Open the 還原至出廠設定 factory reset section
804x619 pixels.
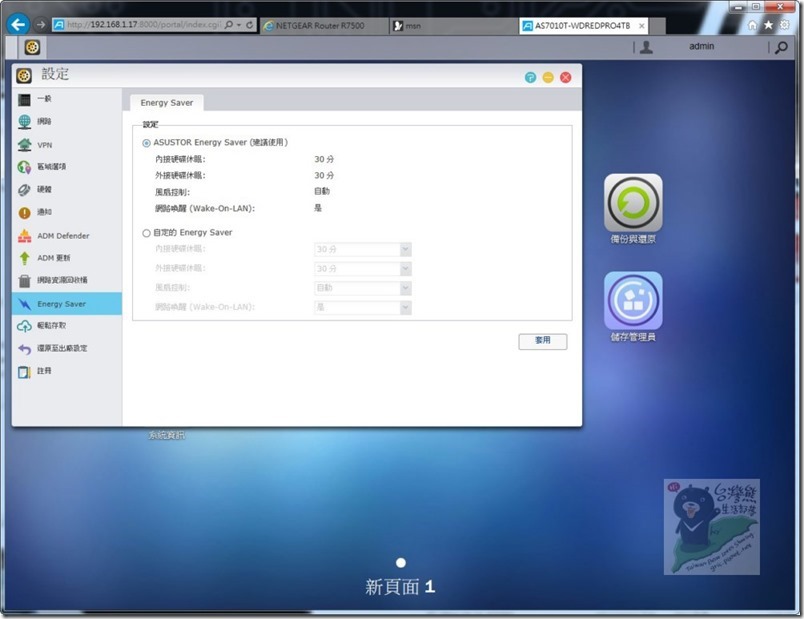[x=67, y=349]
